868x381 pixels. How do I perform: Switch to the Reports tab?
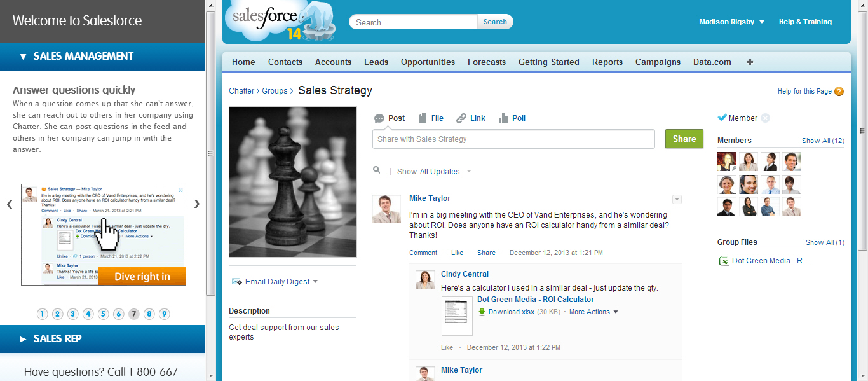[x=607, y=62]
